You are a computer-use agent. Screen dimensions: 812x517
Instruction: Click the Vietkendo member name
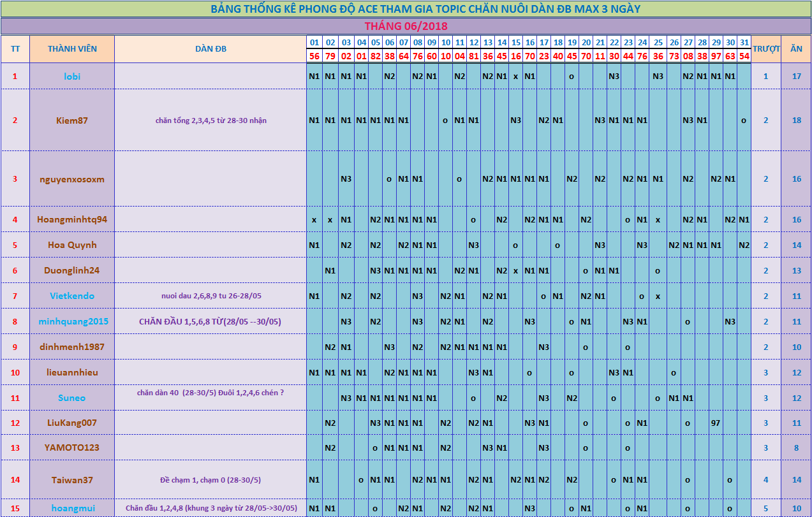tap(72, 296)
